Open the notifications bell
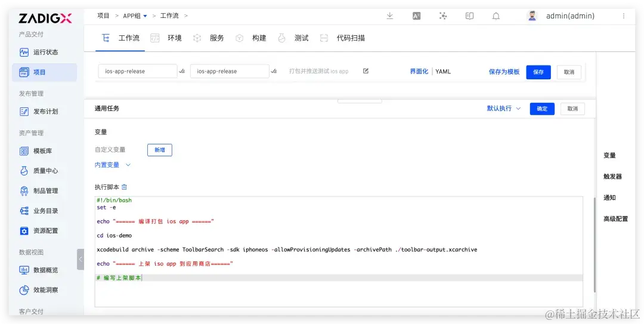 (x=496, y=16)
